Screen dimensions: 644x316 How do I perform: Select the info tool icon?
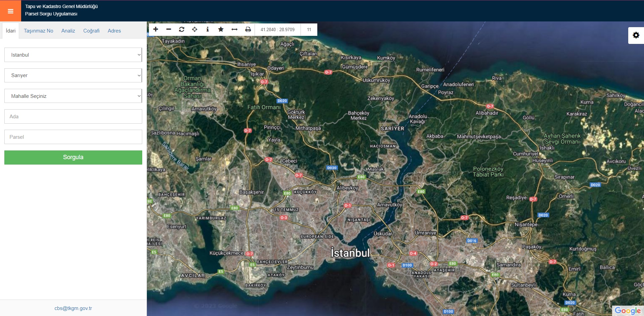208,29
